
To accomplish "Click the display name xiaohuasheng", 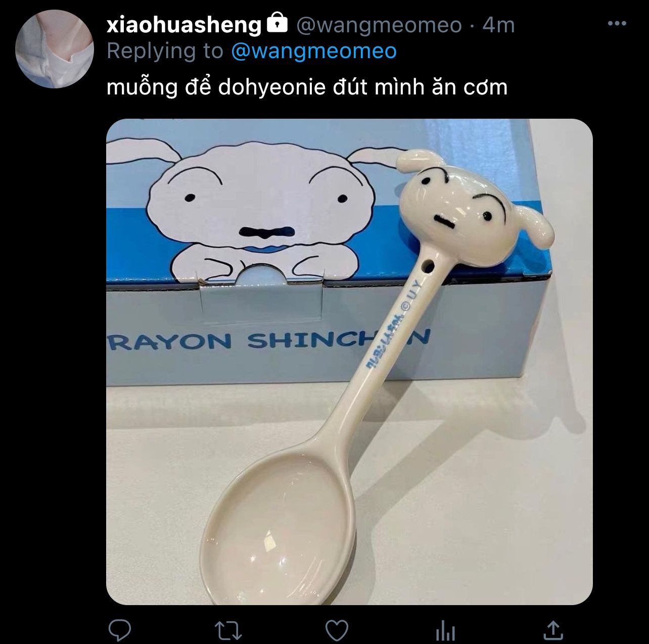I will click(184, 25).
